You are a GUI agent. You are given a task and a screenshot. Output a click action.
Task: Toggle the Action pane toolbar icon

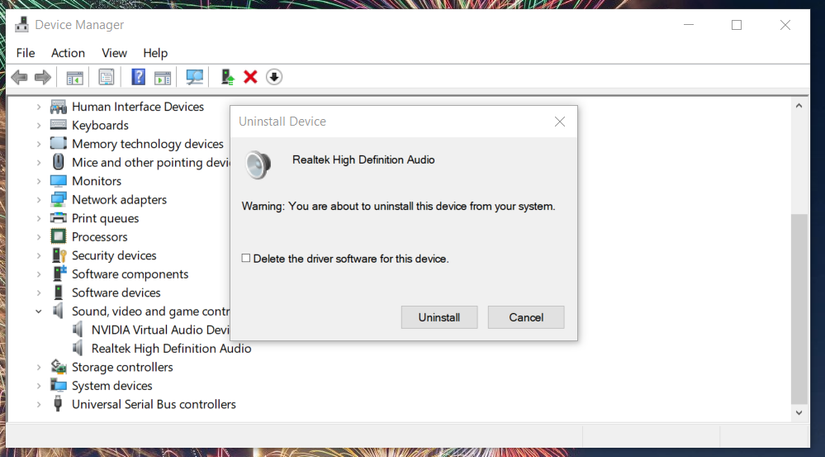[163, 78]
